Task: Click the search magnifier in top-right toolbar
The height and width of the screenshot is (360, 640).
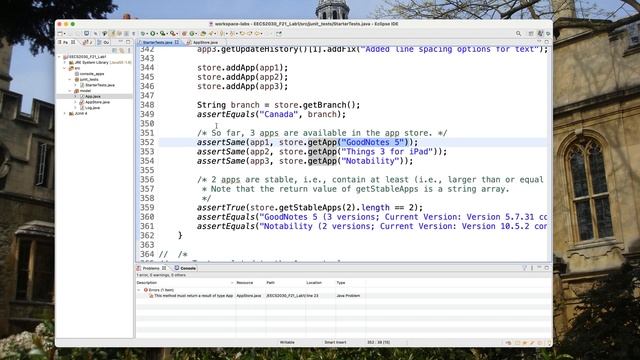Action: (x=518, y=33)
